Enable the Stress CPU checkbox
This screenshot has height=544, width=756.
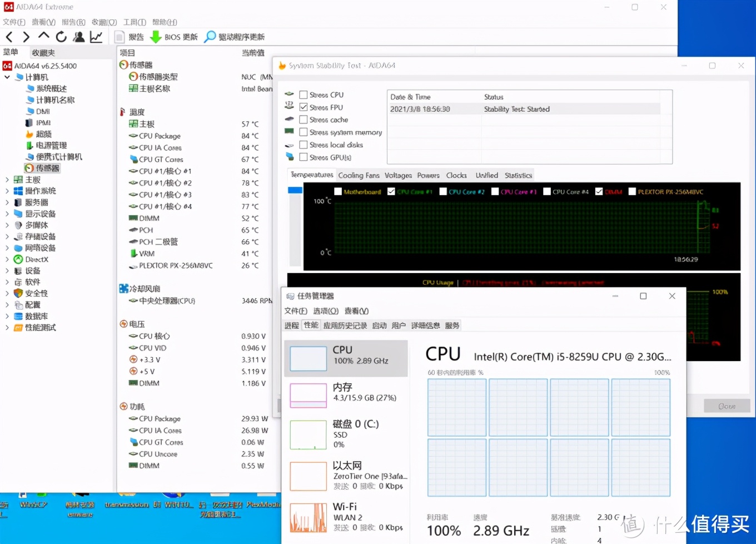pos(304,95)
